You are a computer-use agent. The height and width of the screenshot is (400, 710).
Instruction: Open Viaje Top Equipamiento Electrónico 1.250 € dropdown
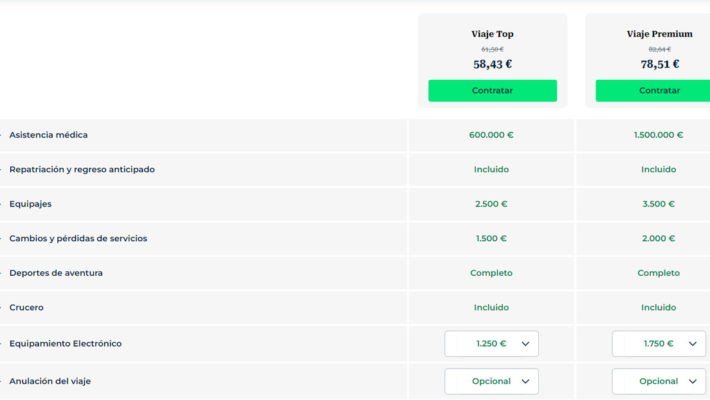(491, 344)
